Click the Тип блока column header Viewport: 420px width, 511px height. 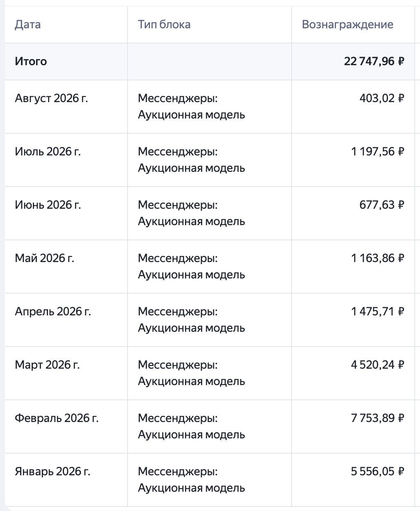[x=164, y=25]
